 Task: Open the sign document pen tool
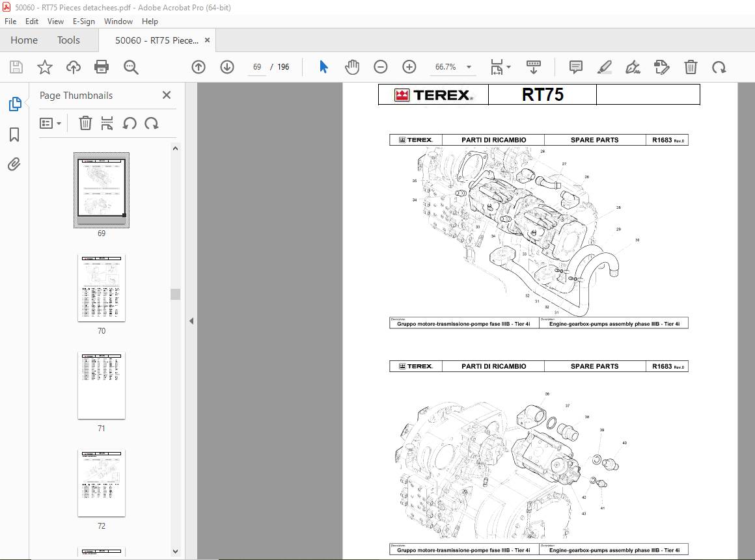633,67
